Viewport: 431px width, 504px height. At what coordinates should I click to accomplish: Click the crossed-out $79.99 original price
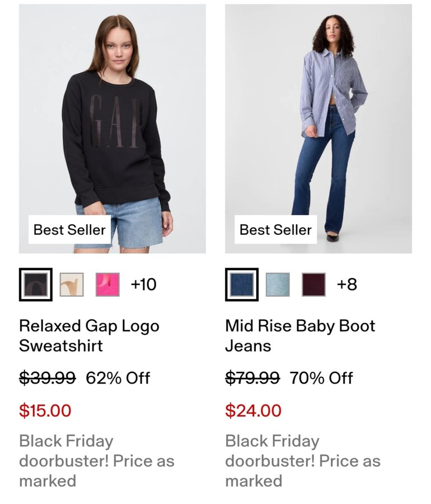pos(252,378)
